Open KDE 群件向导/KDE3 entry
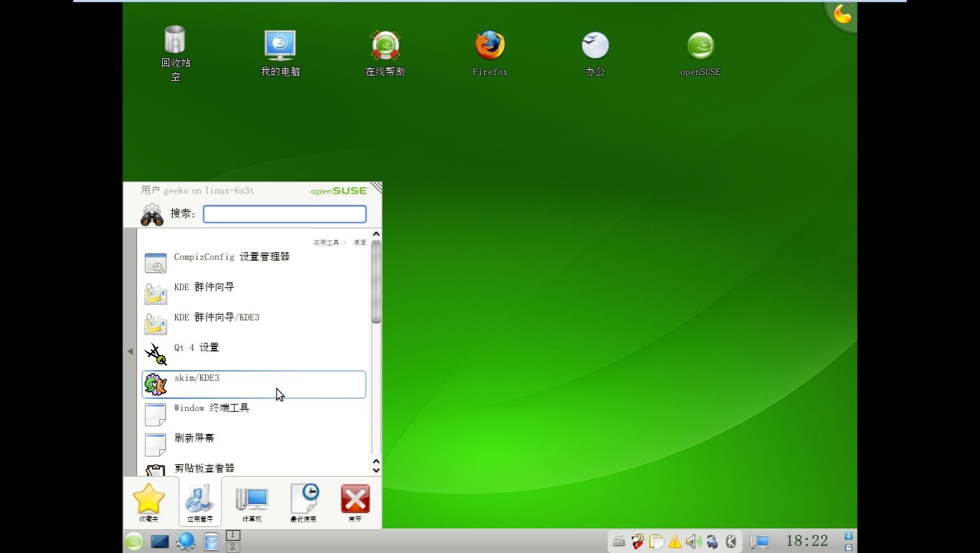980x553 pixels. 254,323
